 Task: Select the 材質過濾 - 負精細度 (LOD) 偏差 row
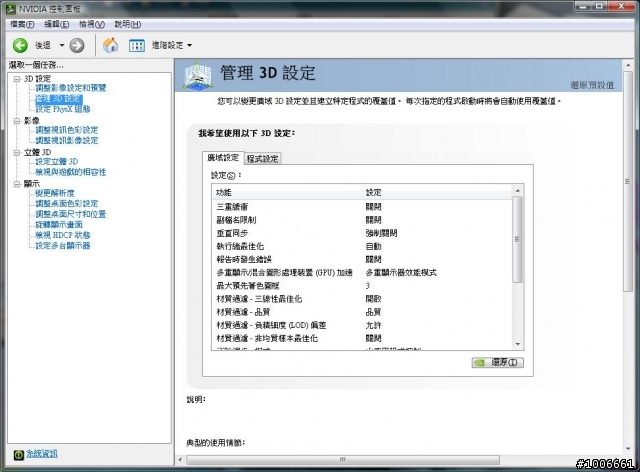pos(362,325)
